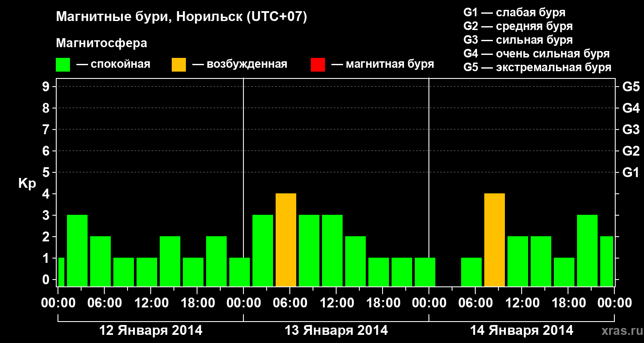The width and height of the screenshot is (644, 343).
Task: Select the orange Kp 4 bar on 13 January
Action: [x=286, y=240]
